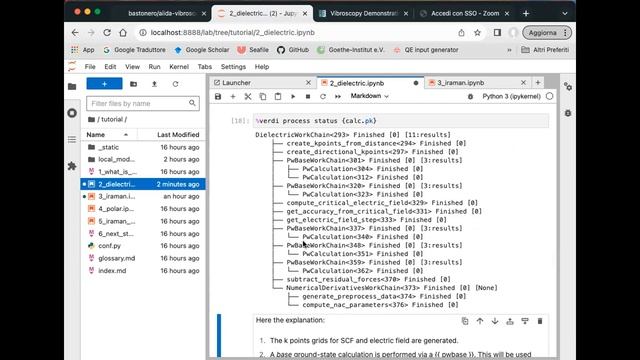The height and width of the screenshot is (360, 640).
Task: Run the selected cell
Action: click(293, 97)
